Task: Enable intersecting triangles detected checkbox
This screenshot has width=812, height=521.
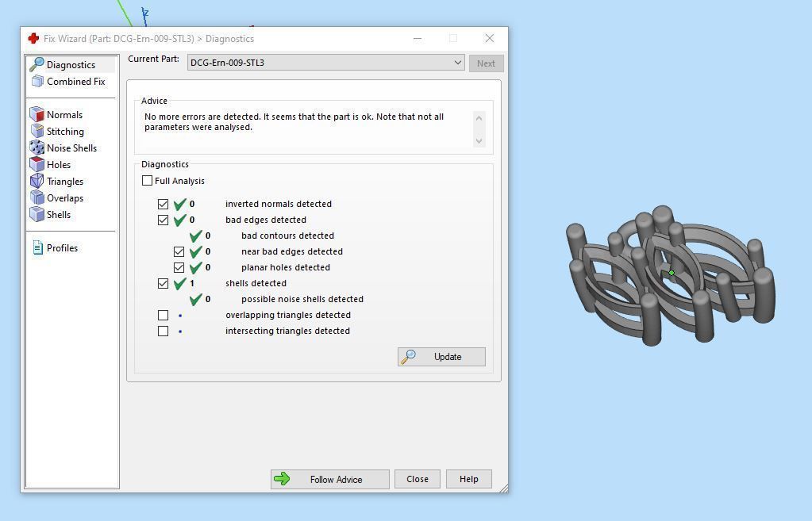Action: tap(164, 331)
